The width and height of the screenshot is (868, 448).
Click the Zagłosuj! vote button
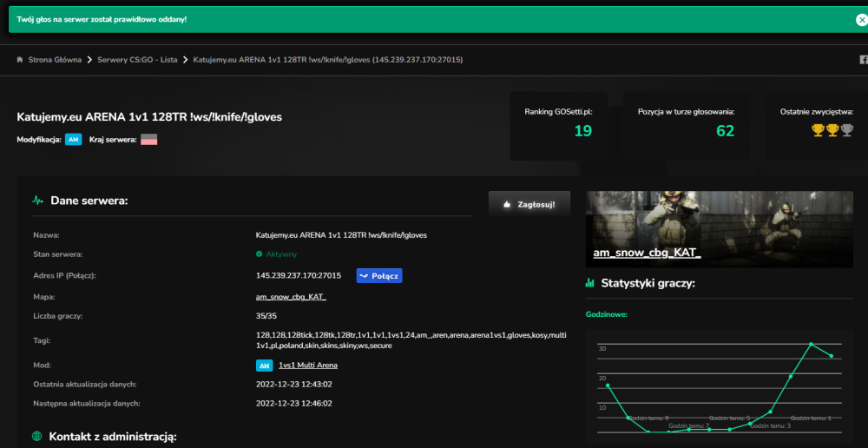coord(529,204)
